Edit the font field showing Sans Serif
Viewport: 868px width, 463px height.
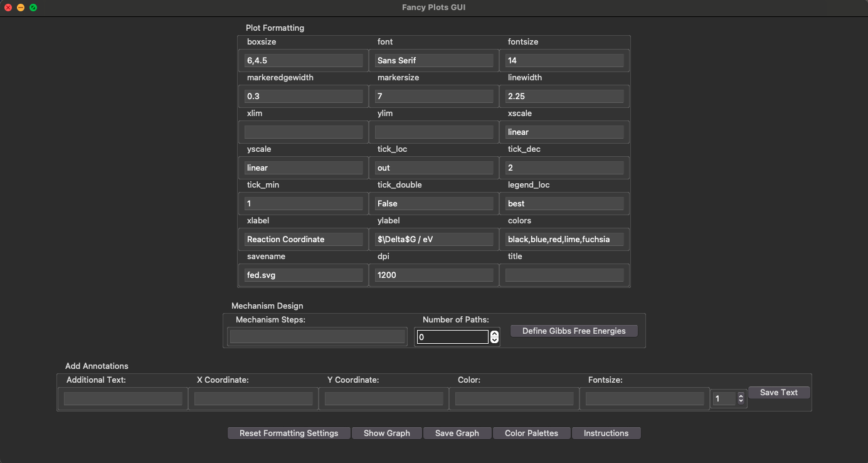pos(434,60)
